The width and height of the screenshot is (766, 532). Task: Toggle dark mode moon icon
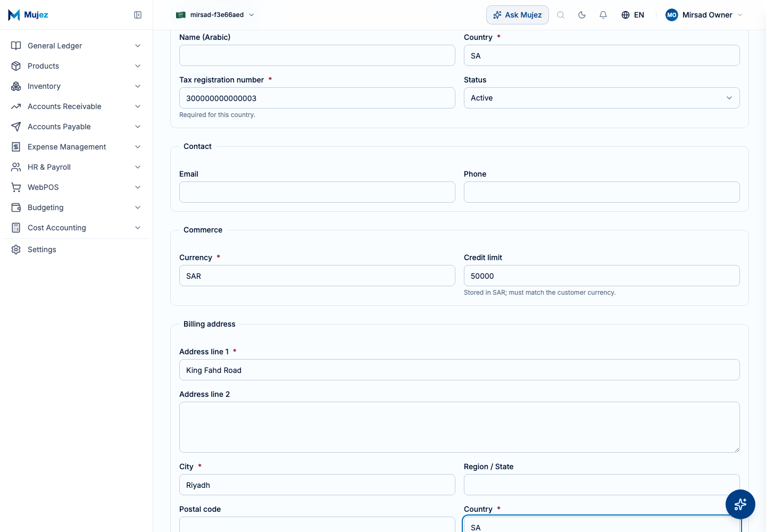click(x=582, y=15)
